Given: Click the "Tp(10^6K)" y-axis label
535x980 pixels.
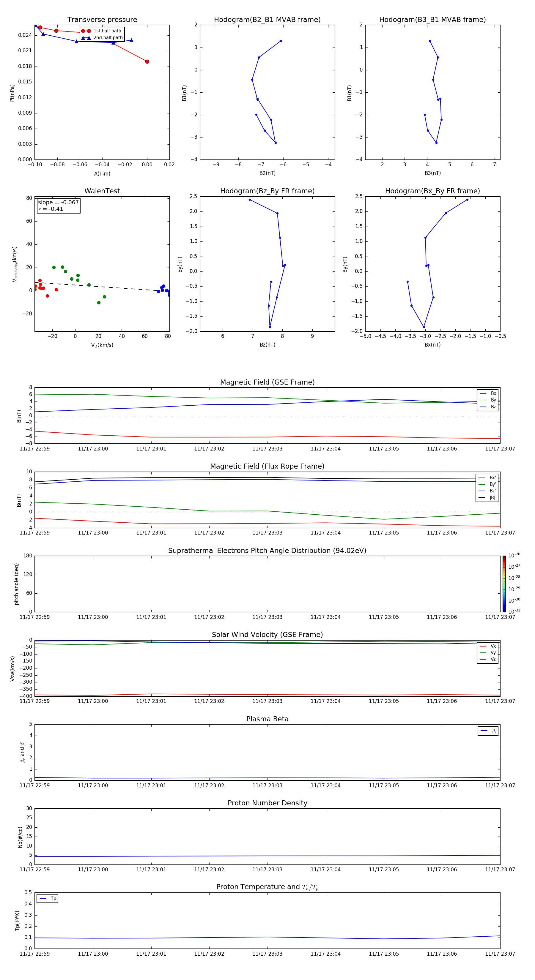Looking at the screenshot, I should (x=17, y=921).
